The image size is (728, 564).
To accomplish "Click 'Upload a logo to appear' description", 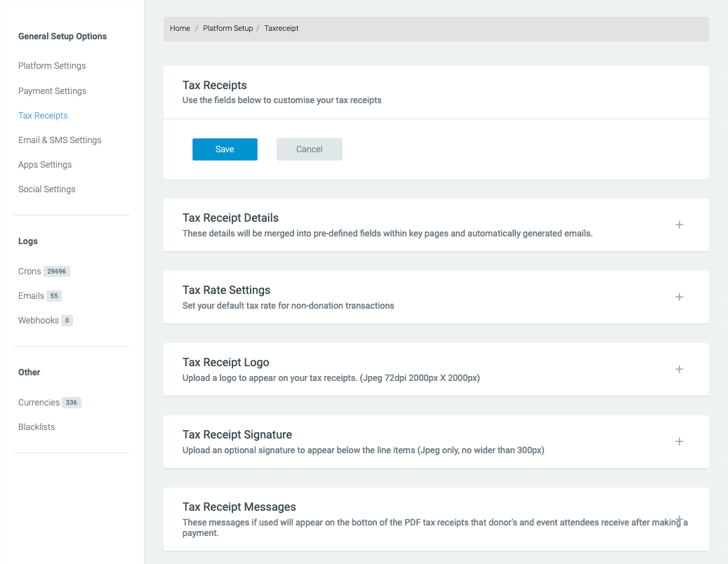I will 331,378.
